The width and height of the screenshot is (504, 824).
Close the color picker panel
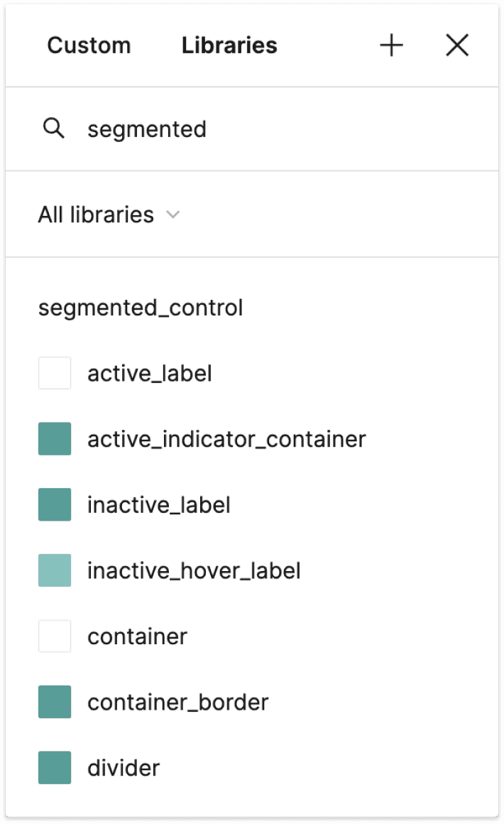click(x=457, y=45)
